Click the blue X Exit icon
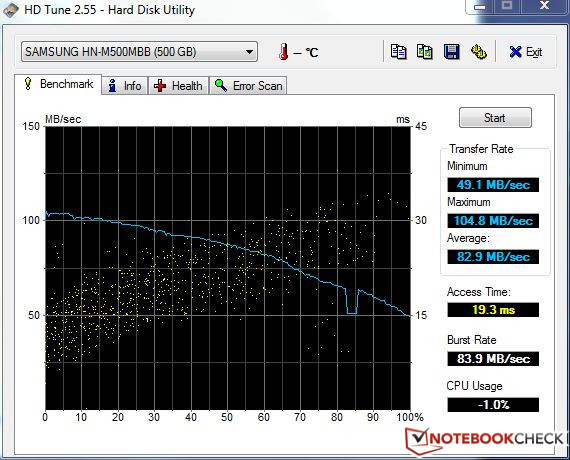The width and height of the screenshot is (570, 460). [x=515, y=52]
